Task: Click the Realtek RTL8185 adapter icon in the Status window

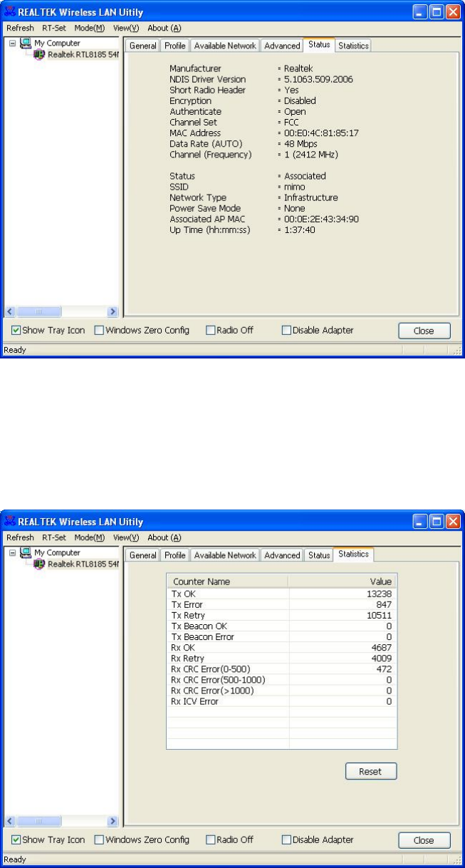Action: click(x=40, y=55)
